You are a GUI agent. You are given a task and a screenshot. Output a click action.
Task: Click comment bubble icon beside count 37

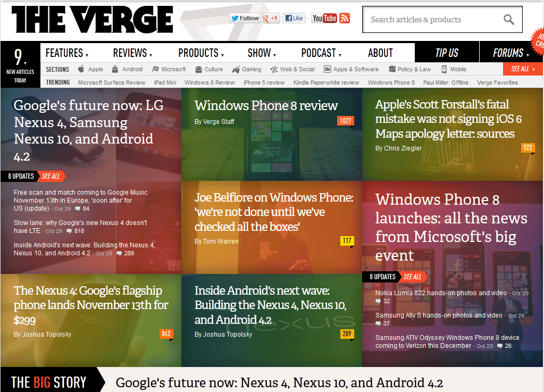[378, 324]
